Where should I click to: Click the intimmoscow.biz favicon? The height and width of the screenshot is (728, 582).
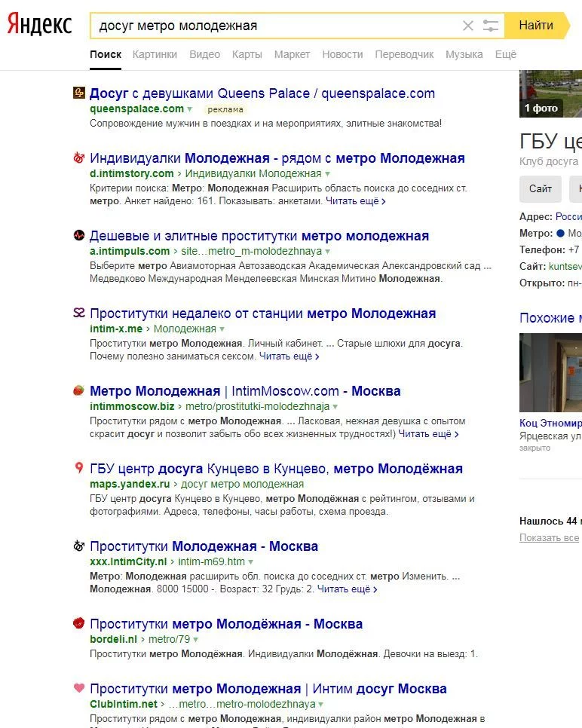(x=79, y=390)
